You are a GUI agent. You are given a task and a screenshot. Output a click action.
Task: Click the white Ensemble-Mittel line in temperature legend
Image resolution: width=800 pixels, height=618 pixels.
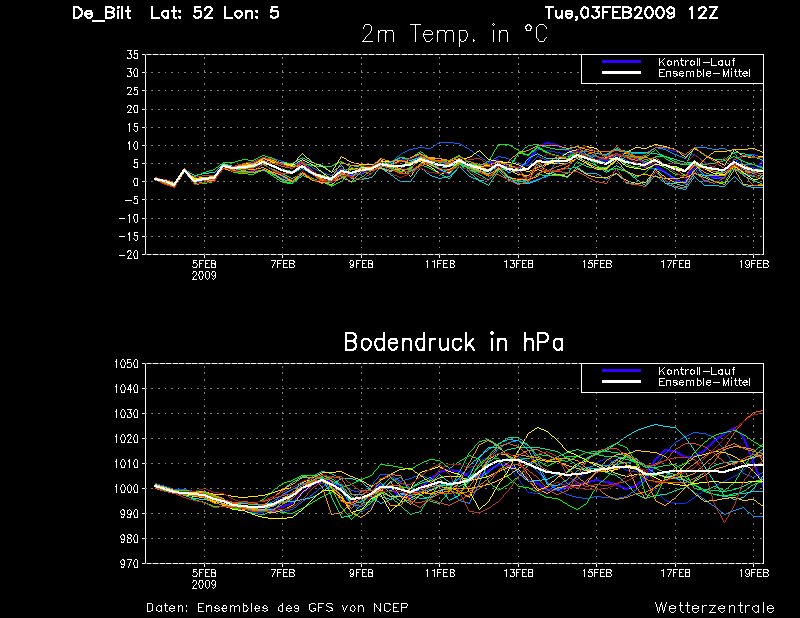tap(621, 73)
